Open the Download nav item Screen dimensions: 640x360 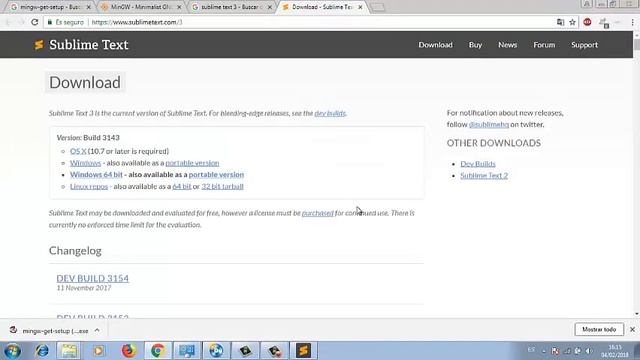tap(435, 45)
